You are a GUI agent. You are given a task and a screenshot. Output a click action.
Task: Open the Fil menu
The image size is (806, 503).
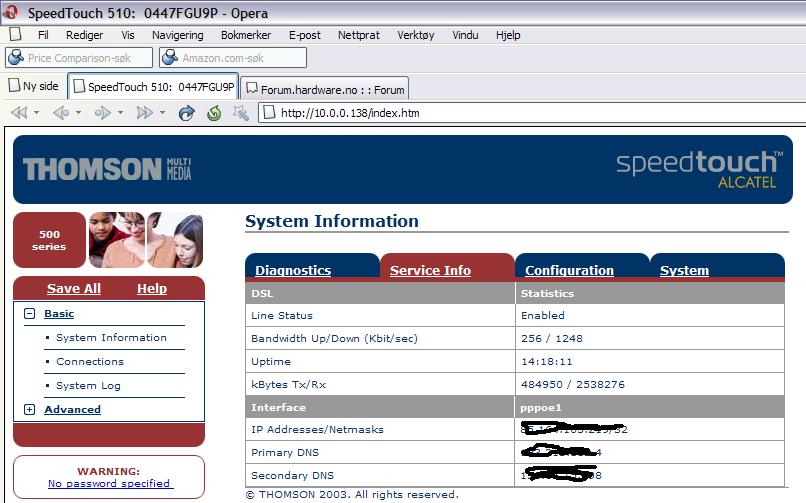[x=43, y=35]
